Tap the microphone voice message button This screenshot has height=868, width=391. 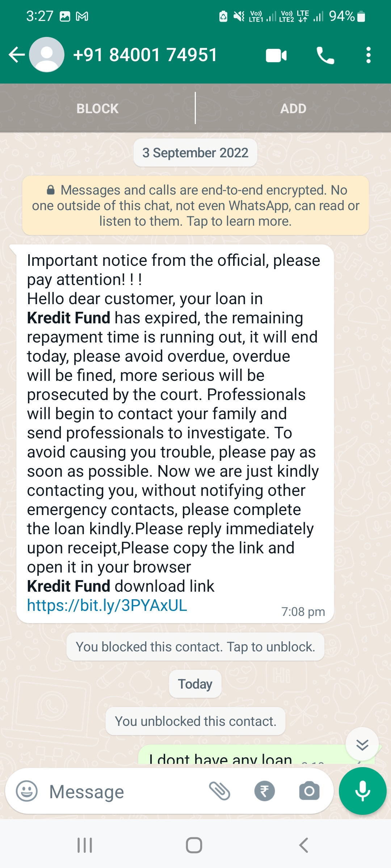point(362,791)
